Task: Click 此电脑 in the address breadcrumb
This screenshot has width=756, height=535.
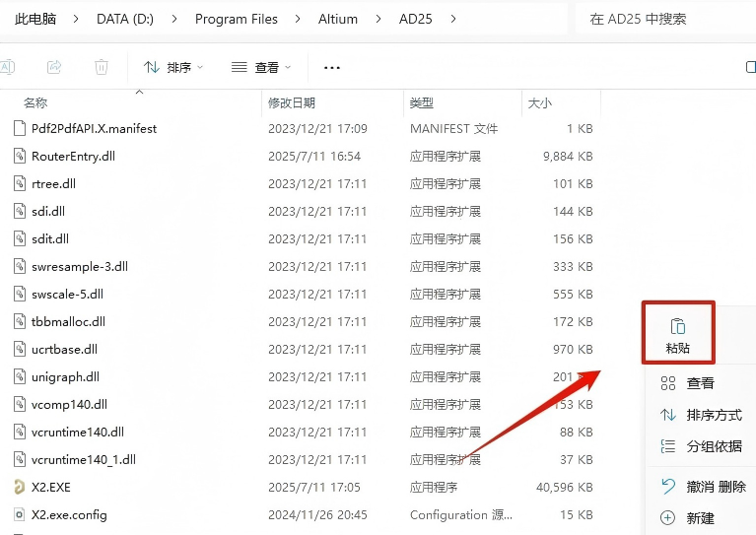Action: tap(35, 19)
